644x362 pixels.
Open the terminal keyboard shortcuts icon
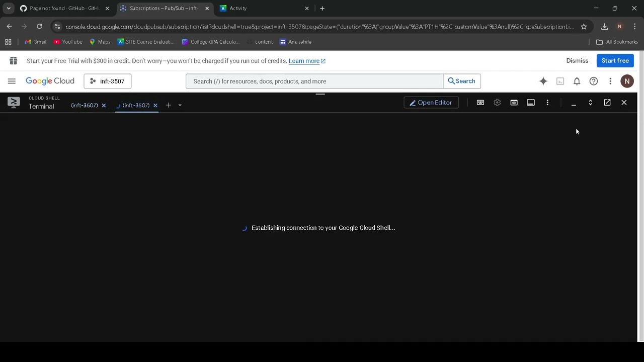480,103
